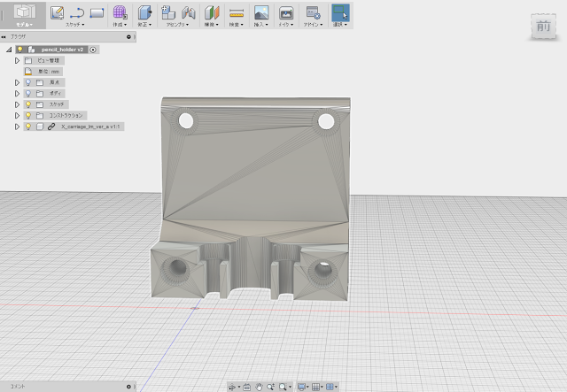Open the 修正 dropdown menu
The width and height of the screenshot is (567, 392).
(x=144, y=25)
